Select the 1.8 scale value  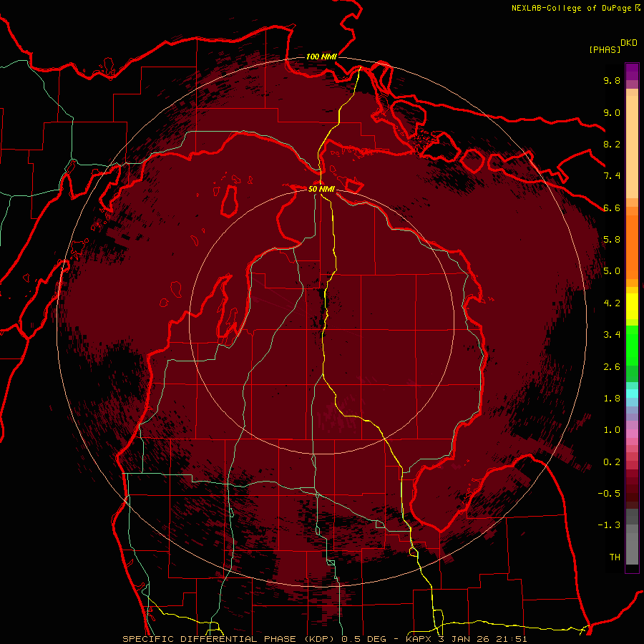tap(612, 399)
